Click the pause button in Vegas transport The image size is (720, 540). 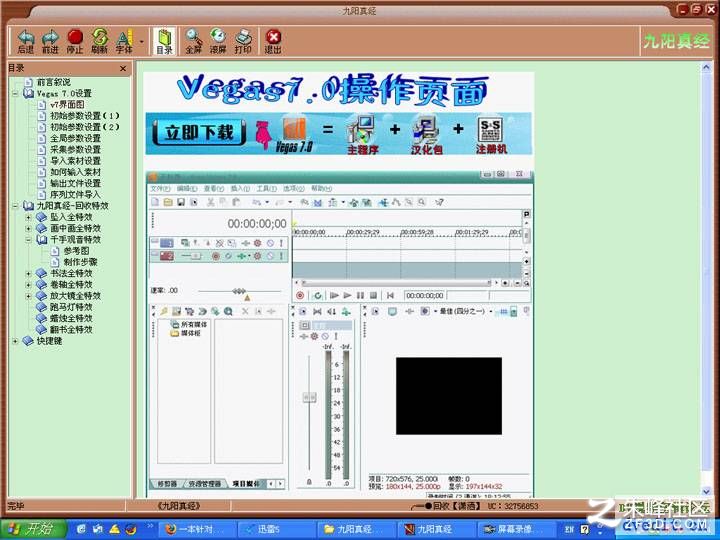tap(360, 296)
